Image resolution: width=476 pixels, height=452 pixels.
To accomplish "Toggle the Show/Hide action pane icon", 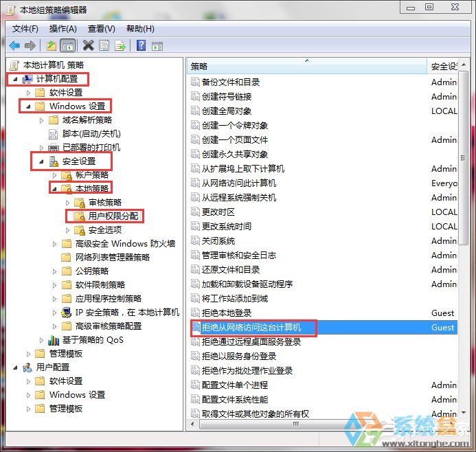I will pyautogui.click(x=157, y=46).
